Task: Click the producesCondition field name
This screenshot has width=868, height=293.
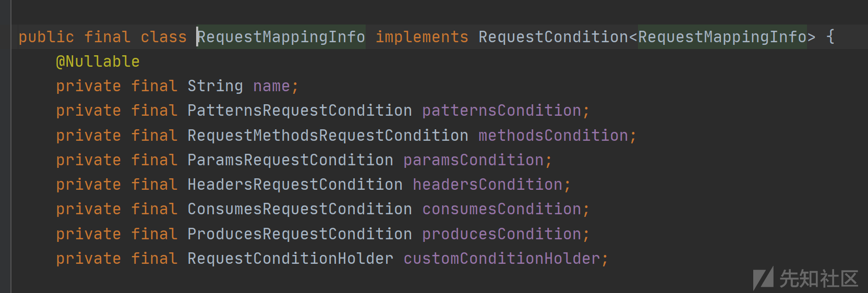Action: [x=502, y=234]
